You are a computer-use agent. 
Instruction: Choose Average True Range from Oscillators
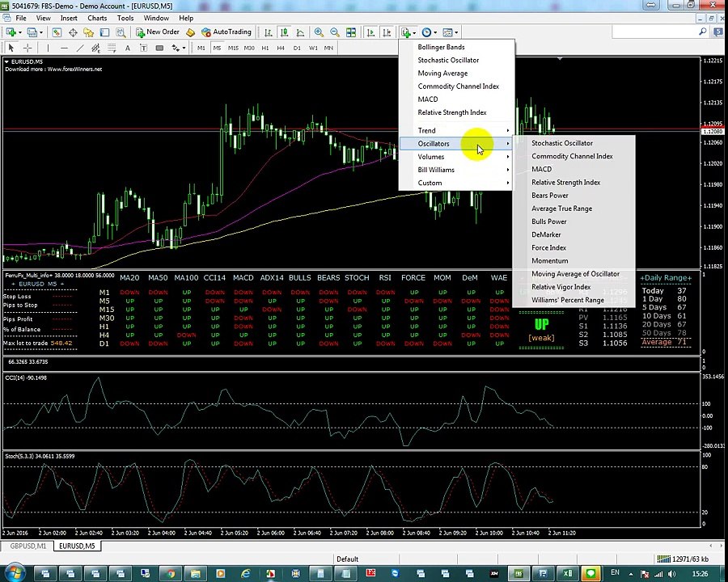[x=562, y=209]
